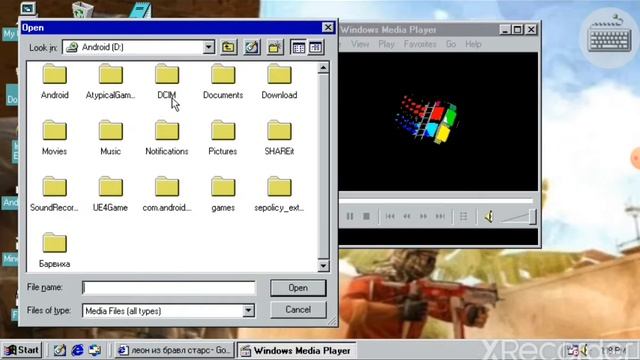Mute sound with the speaker icon
Viewport: 640px width, 360px height.
coord(489,216)
